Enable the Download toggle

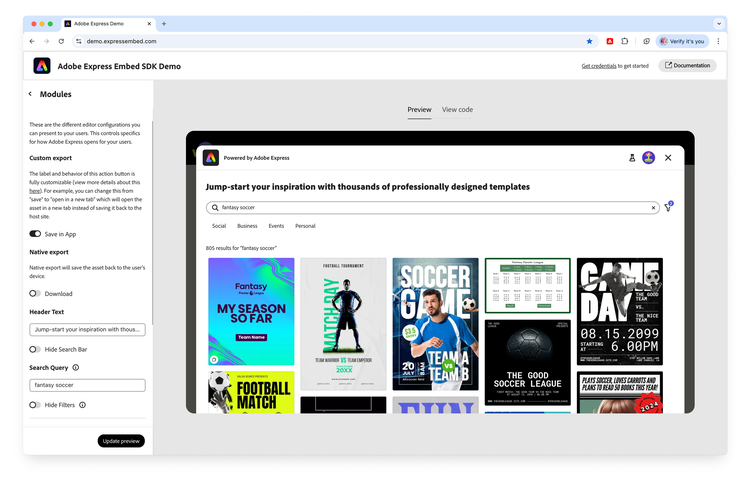pos(35,294)
